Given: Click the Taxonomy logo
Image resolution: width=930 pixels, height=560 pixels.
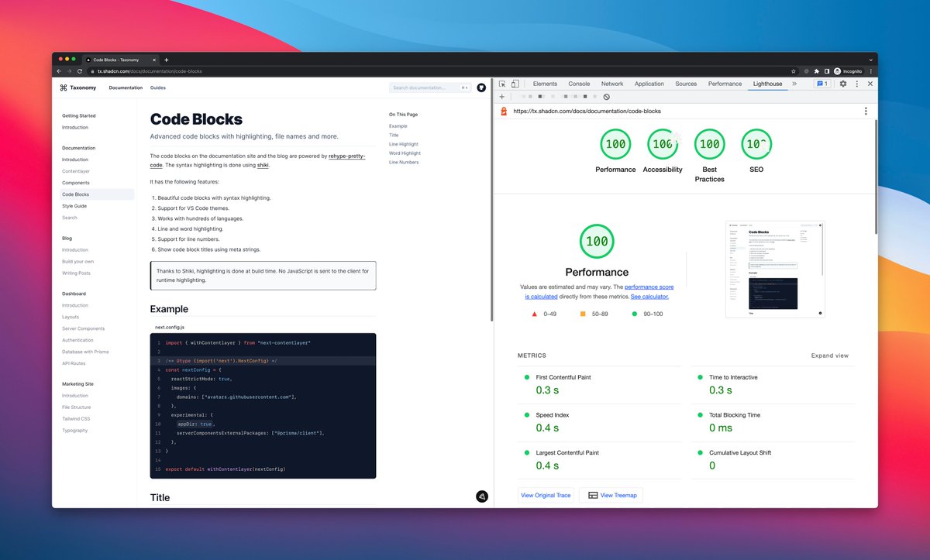Looking at the screenshot, I should click(x=77, y=88).
